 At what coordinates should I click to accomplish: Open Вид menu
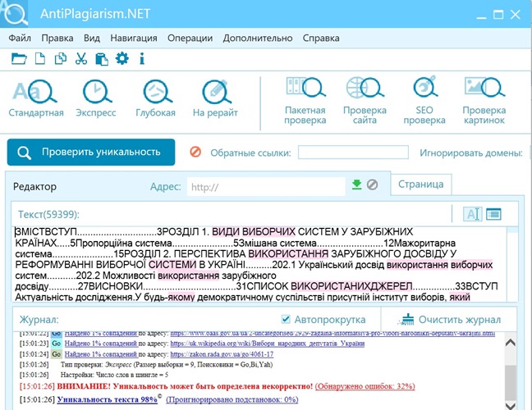coord(92,38)
